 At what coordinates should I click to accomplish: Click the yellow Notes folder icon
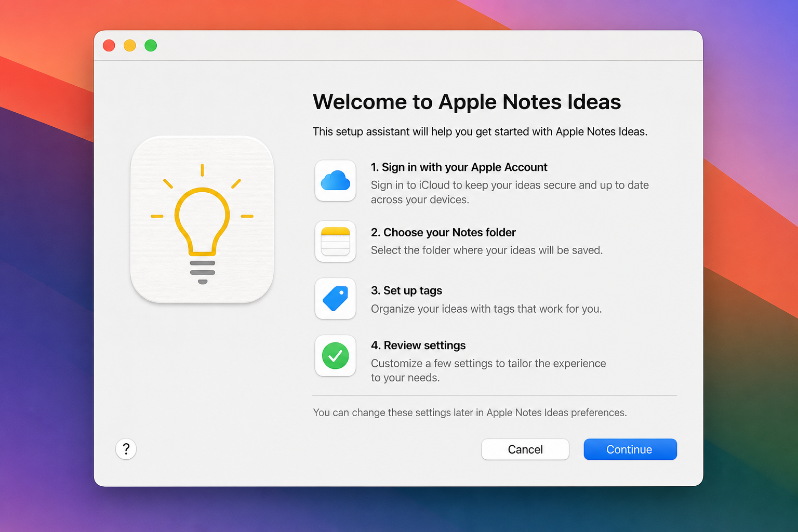pyautogui.click(x=335, y=242)
